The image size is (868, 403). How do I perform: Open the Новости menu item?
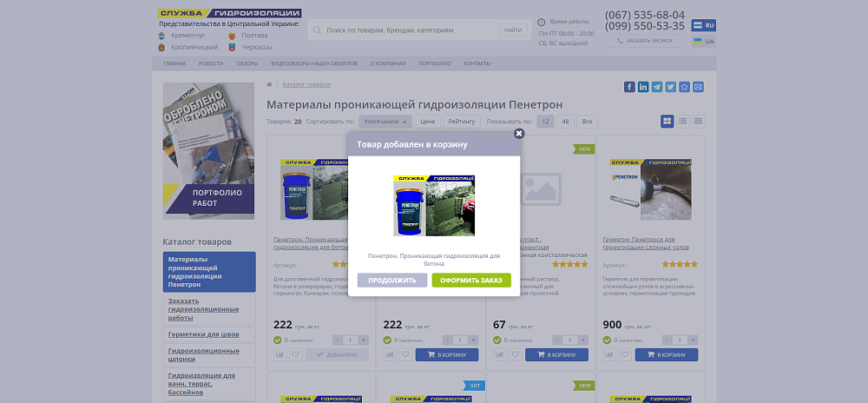coord(211,63)
